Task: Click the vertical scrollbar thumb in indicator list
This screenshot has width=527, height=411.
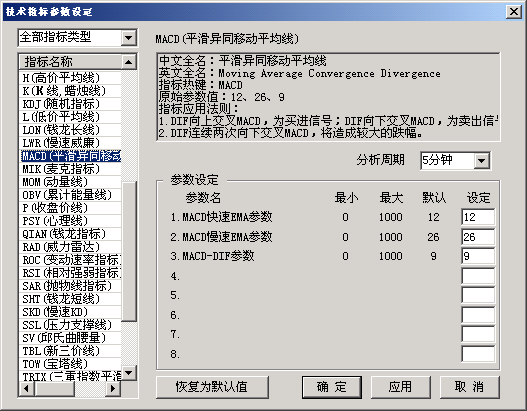Action: (129, 252)
